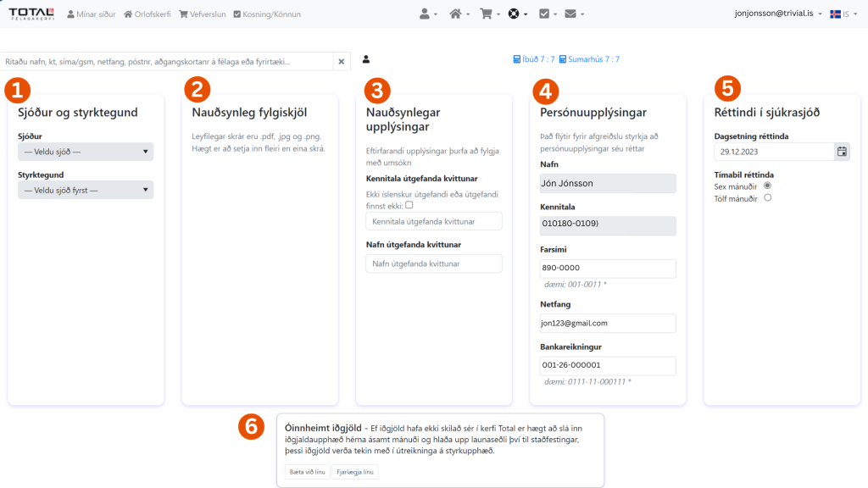Select the 'Tólf mánuðir' radio option

(767, 197)
